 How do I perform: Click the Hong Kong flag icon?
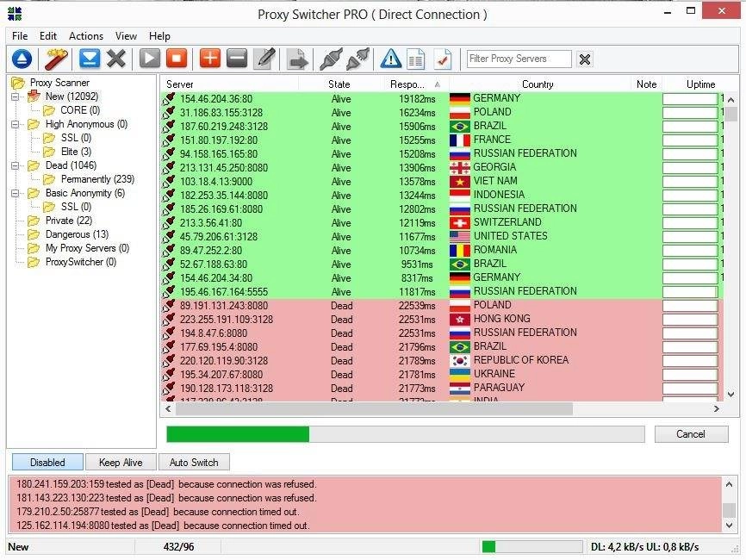pos(460,320)
